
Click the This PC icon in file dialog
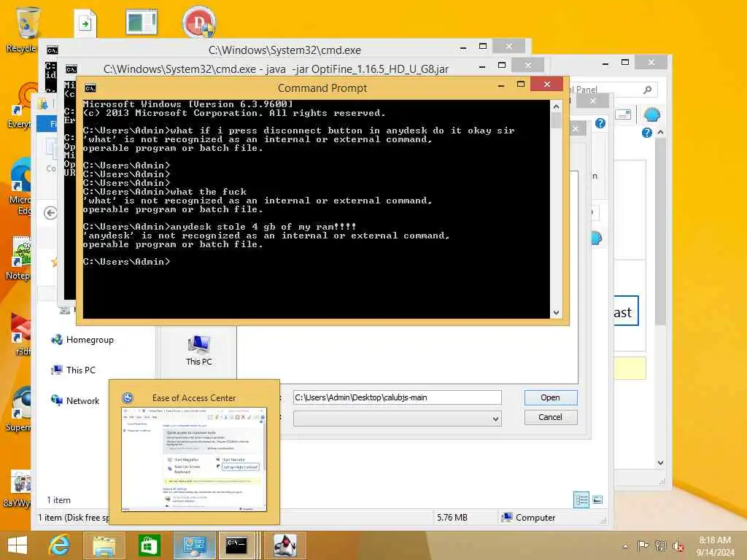click(198, 350)
